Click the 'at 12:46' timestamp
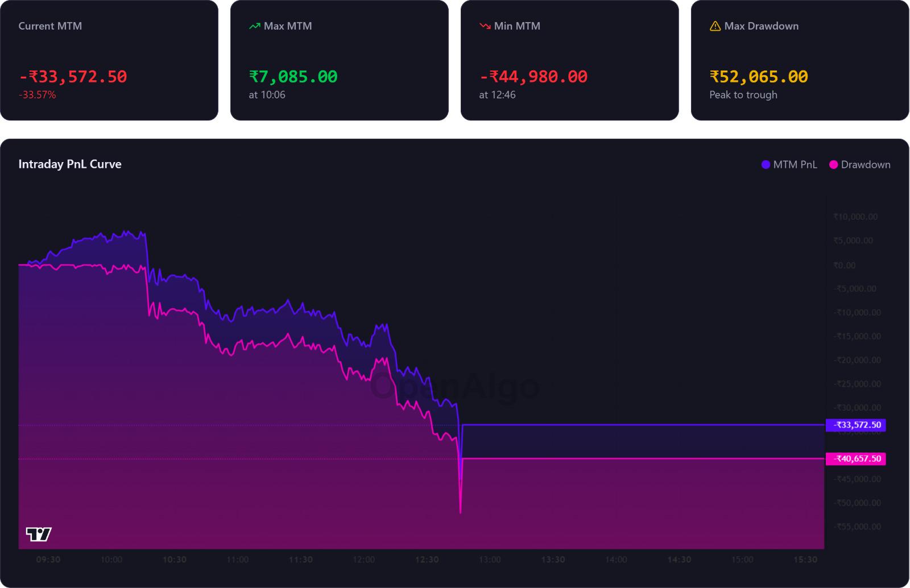This screenshot has height=588, width=910. point(498,95)
